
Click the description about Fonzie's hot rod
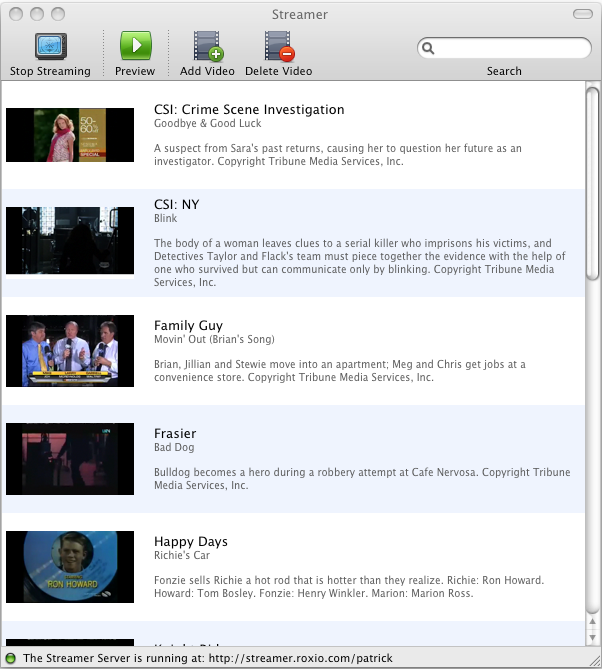[349, 586]
